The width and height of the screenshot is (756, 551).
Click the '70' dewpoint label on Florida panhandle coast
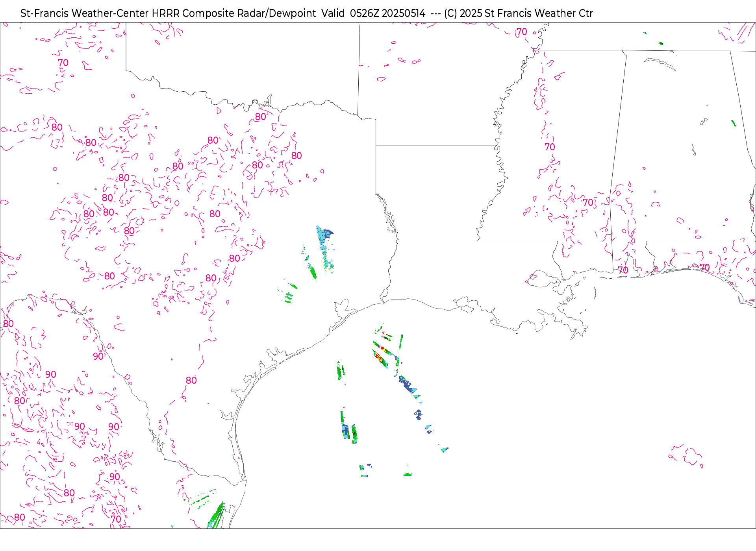click(704, 268)
